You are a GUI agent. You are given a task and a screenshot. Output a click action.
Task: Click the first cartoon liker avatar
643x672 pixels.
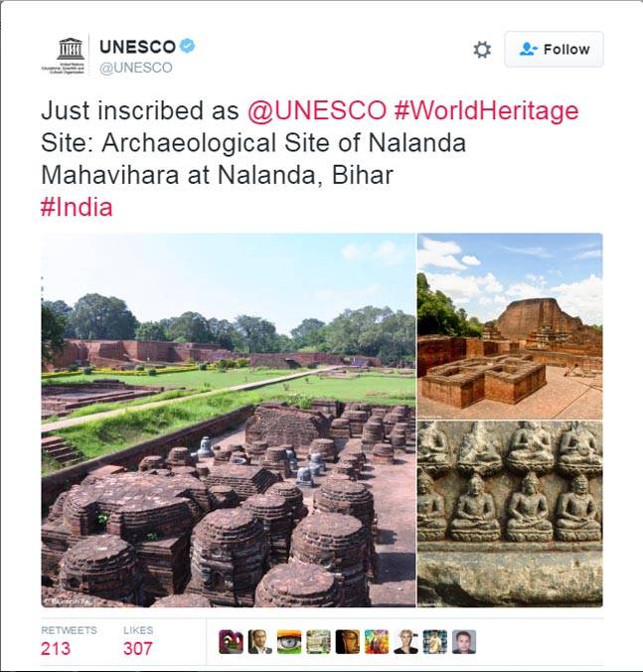231,641
